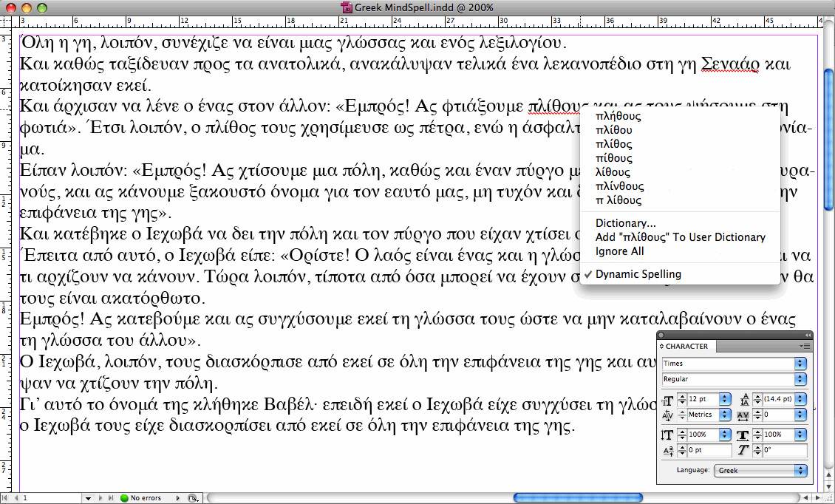Image resolution: width=835 pixels, height=504 pixels.
Task: Cycle Character panel view with title arrows
Action: (x=662, y=347)
